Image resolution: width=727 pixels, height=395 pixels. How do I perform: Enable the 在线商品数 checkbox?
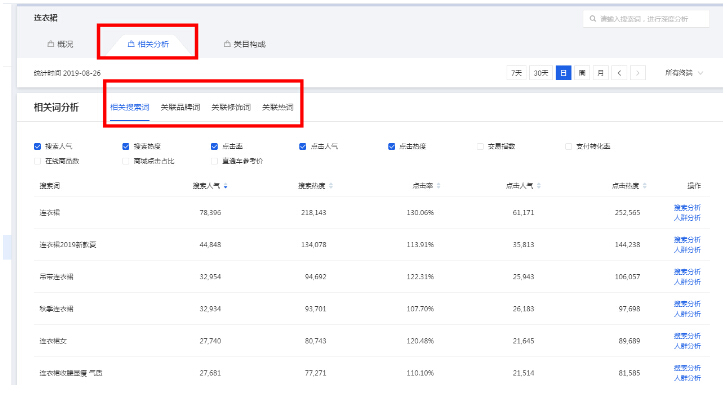click(38, 161)
